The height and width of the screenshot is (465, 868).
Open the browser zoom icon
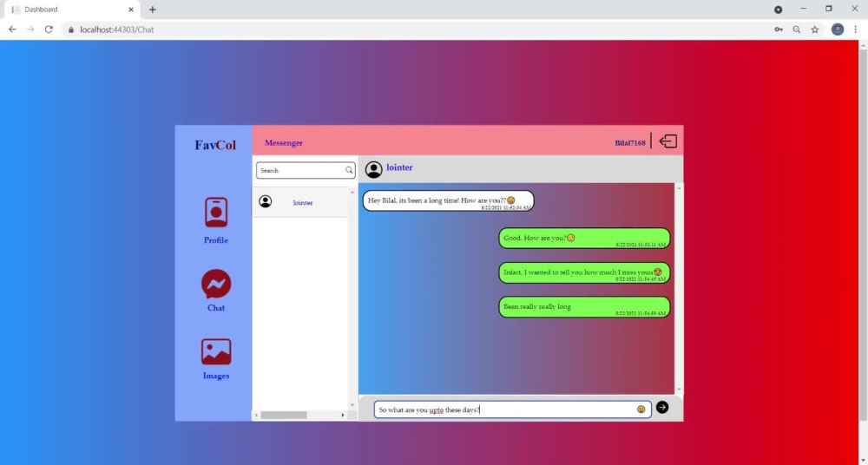coord(797,29)
